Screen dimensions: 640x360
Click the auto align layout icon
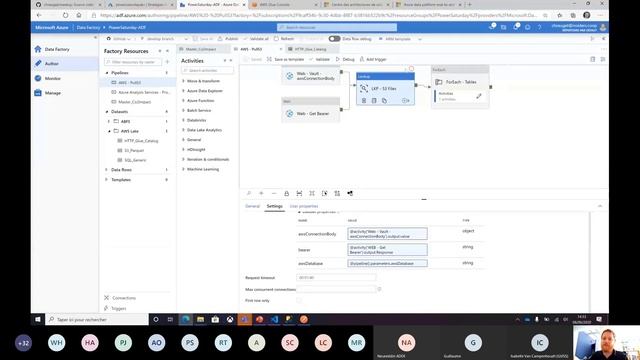(337, 193)
